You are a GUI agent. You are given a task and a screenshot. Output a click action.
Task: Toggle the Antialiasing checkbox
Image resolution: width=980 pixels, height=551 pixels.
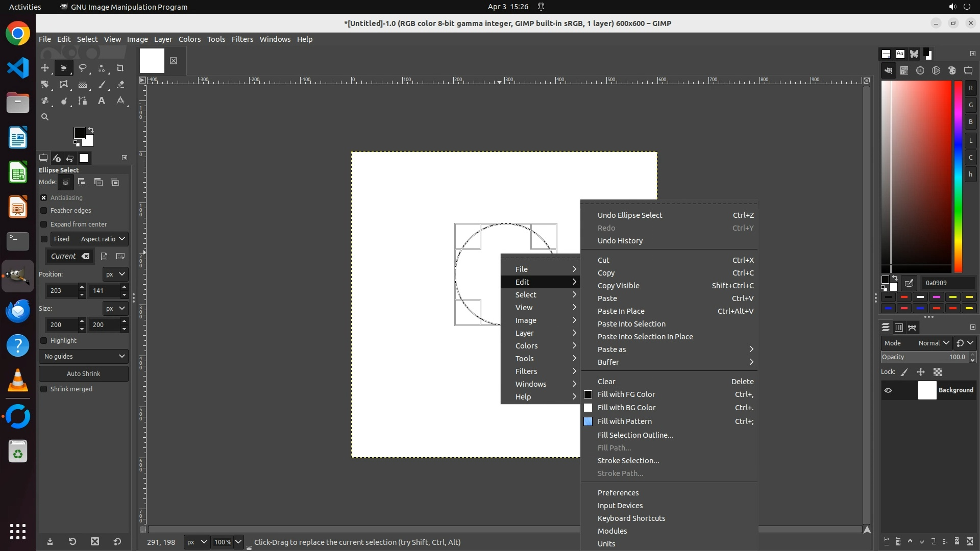(44, 198)
